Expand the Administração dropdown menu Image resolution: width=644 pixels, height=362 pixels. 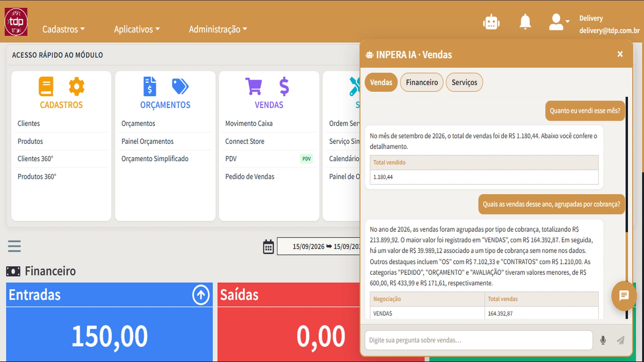[x=218, y=29]
